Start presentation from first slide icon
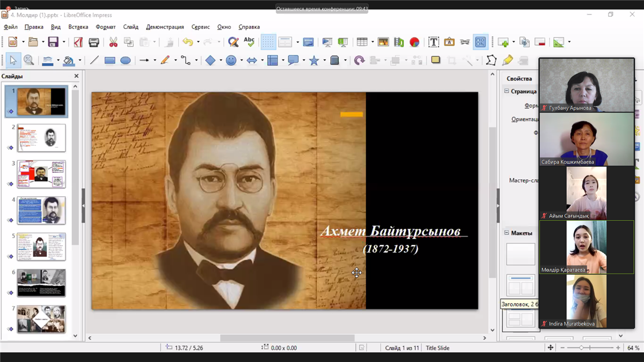The image size is (644, 362). (326, 42)
